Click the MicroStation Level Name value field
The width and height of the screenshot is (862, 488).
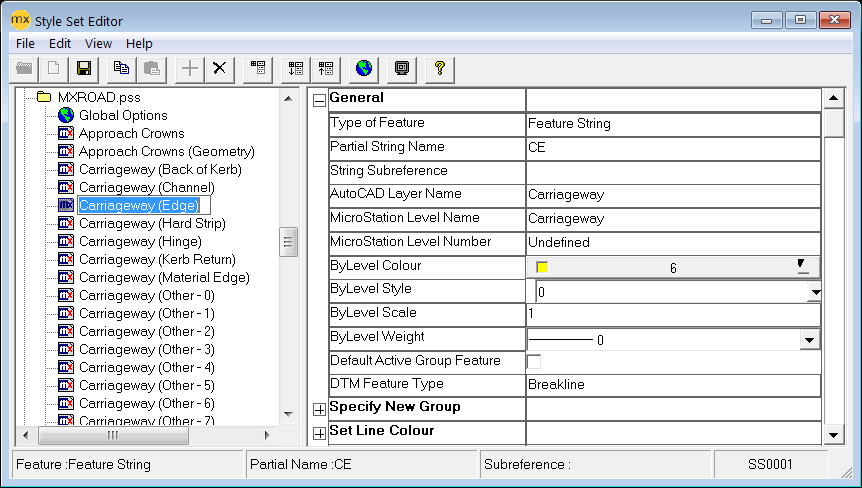tap(673, 219)
